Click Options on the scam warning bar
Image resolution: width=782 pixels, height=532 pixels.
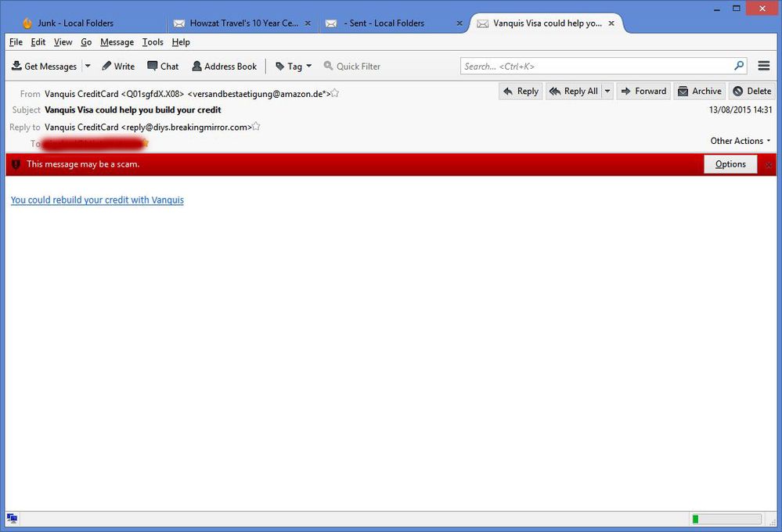730,164
